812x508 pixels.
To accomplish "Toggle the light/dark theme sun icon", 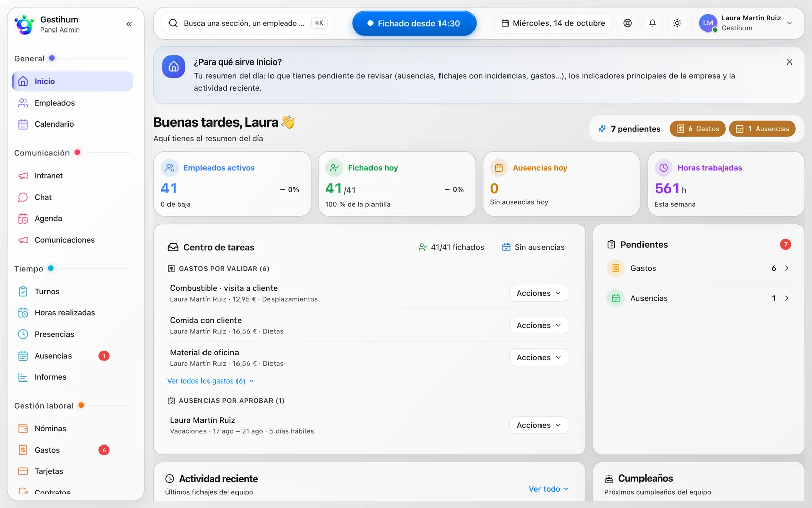I will pyautogui.click(x=677, y=23).
